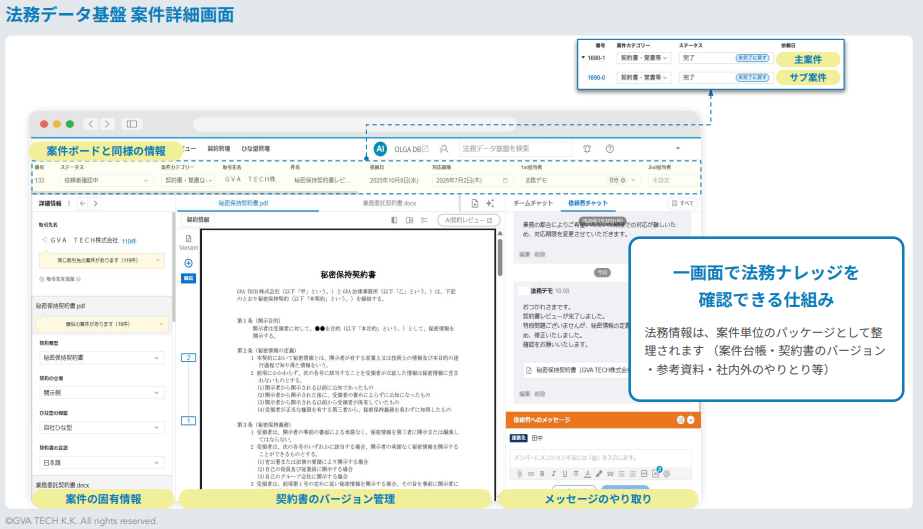
Task: Toggle the browser sidebar icon
Action: coord(132,124)
